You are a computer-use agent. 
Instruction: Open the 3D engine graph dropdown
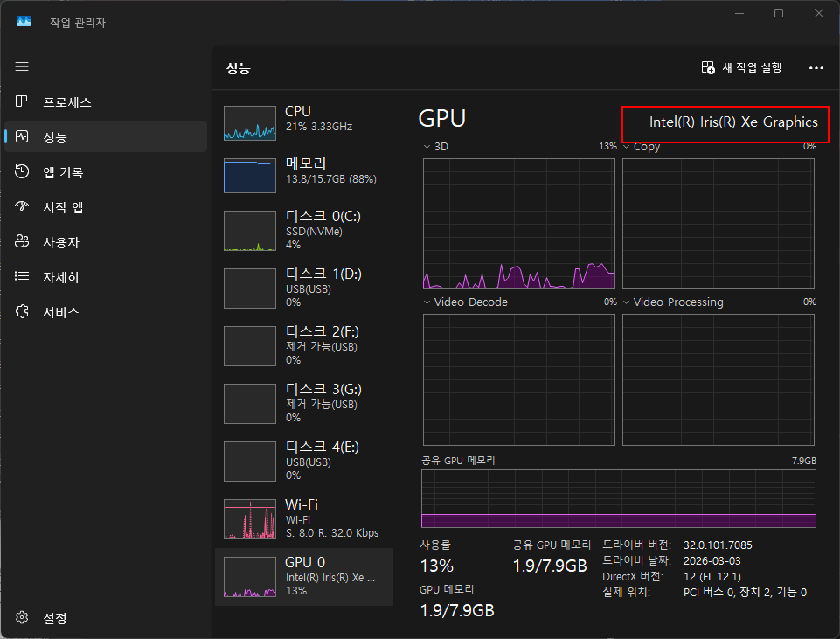pos(427,147)
